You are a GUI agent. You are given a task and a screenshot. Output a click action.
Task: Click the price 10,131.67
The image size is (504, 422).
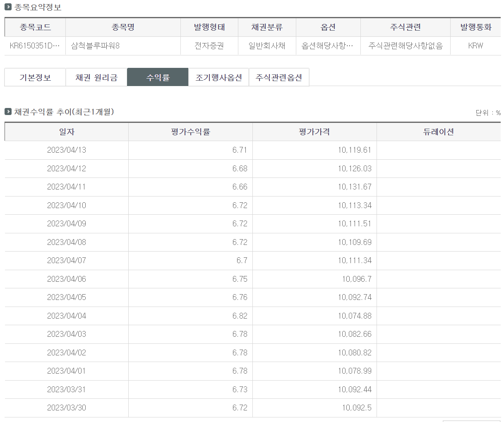[x=355, y=187]
